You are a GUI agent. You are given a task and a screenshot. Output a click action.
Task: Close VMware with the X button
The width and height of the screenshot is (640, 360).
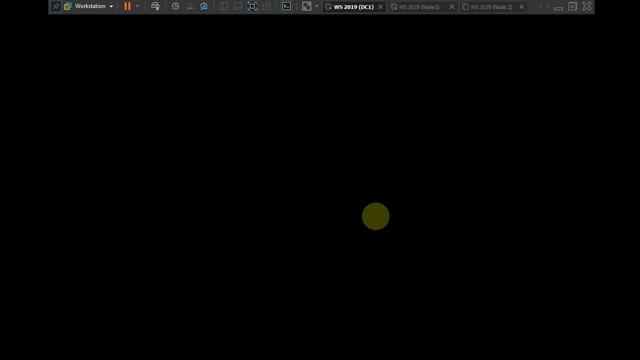587,6
